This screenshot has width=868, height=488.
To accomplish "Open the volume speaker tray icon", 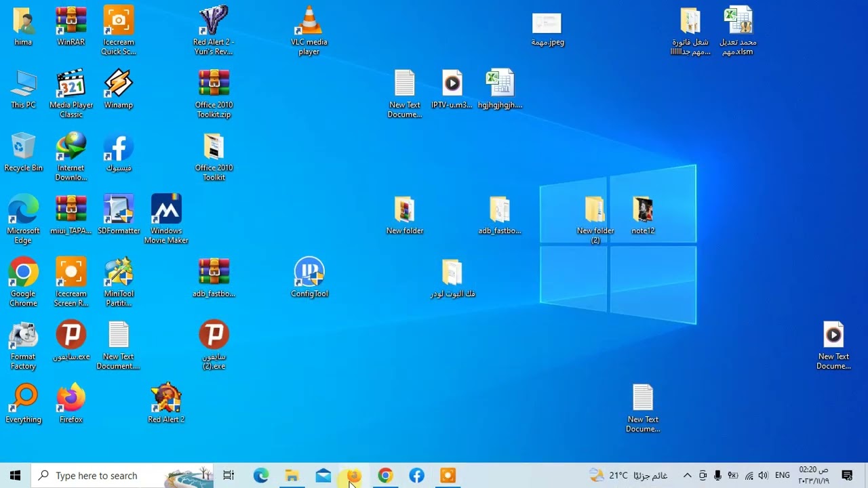I will [764, 476].
